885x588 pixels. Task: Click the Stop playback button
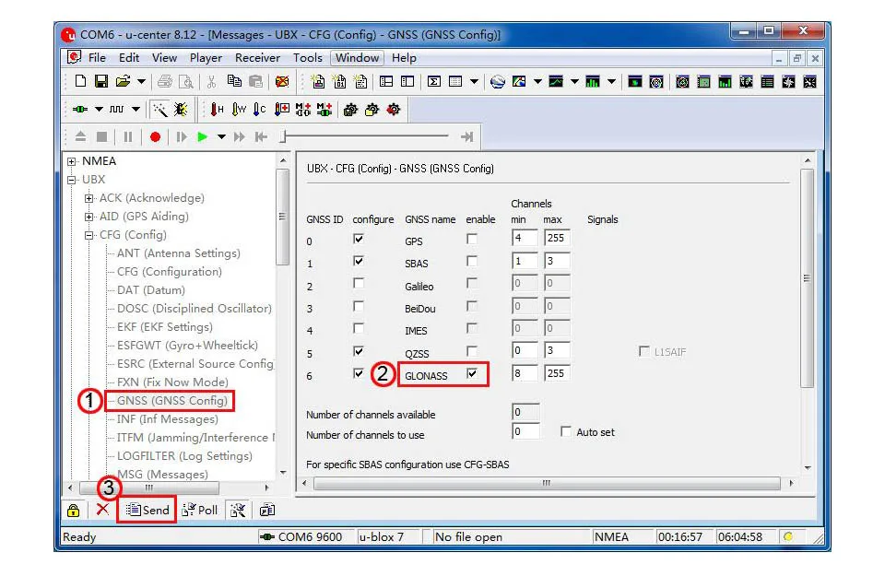pyautogui.click(x=101, y=136)
